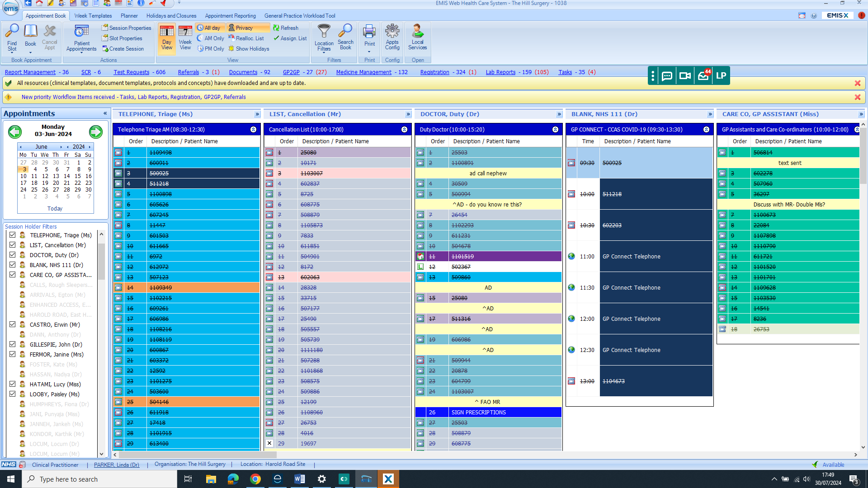Image resolution: width=868 pixels, height=488 pixels.
Task: Uncheck LIST, Cancellation (Mr) filter
Action: click(x=13, y=245)
